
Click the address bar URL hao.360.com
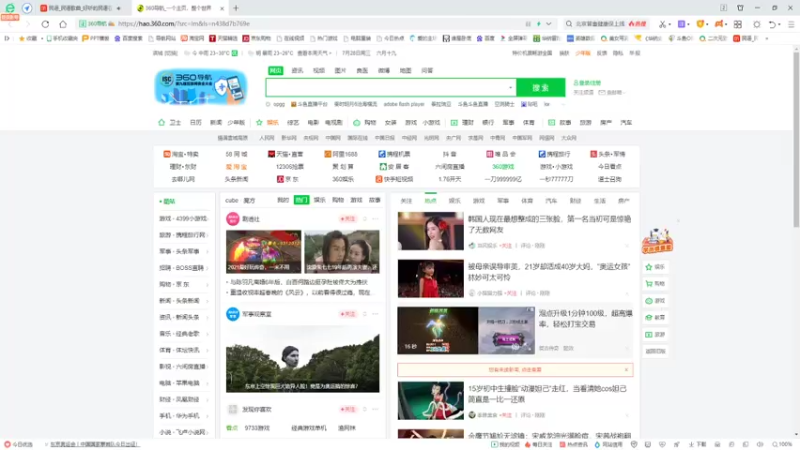184,23
